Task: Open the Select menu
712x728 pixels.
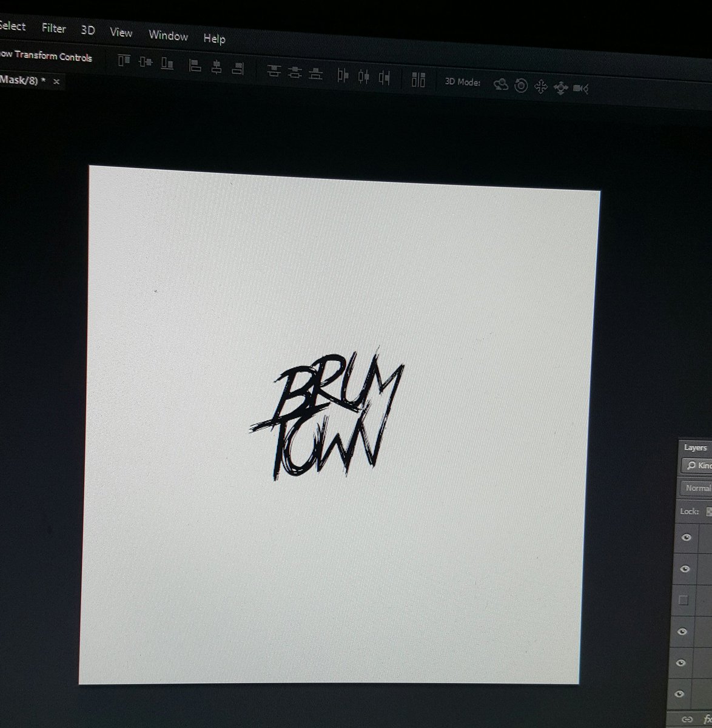Action: pos(13,26)
